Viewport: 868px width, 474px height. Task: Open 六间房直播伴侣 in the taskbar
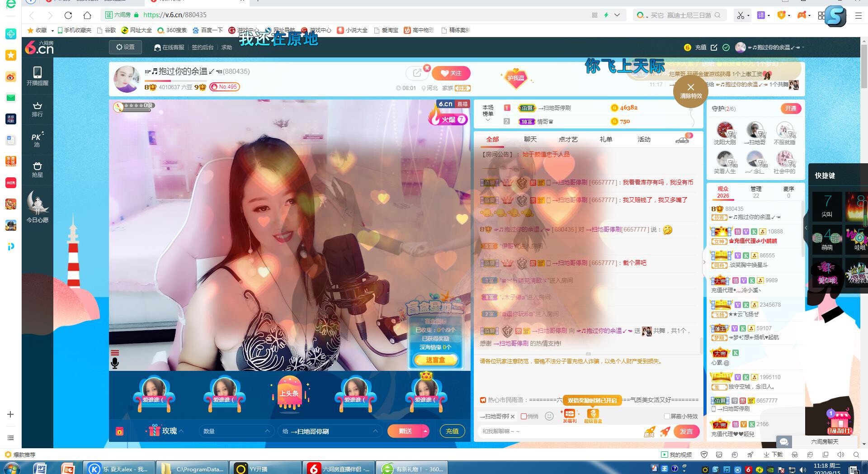tap(339, 469)
